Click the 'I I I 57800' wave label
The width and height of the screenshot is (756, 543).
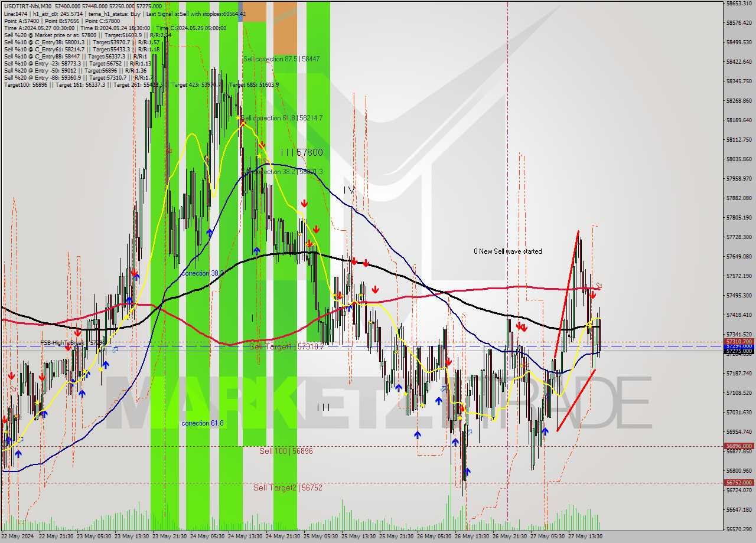(x=302, y=152)
